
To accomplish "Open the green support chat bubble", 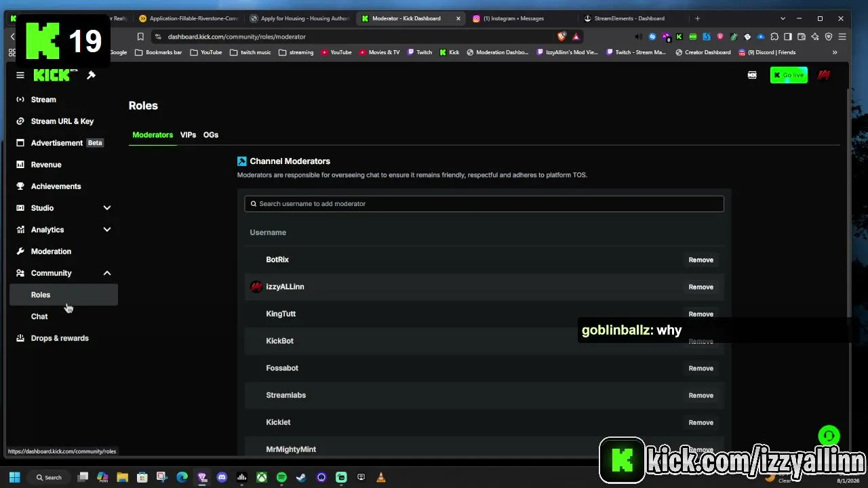I will pyautogui.click(x=829, y=436).
